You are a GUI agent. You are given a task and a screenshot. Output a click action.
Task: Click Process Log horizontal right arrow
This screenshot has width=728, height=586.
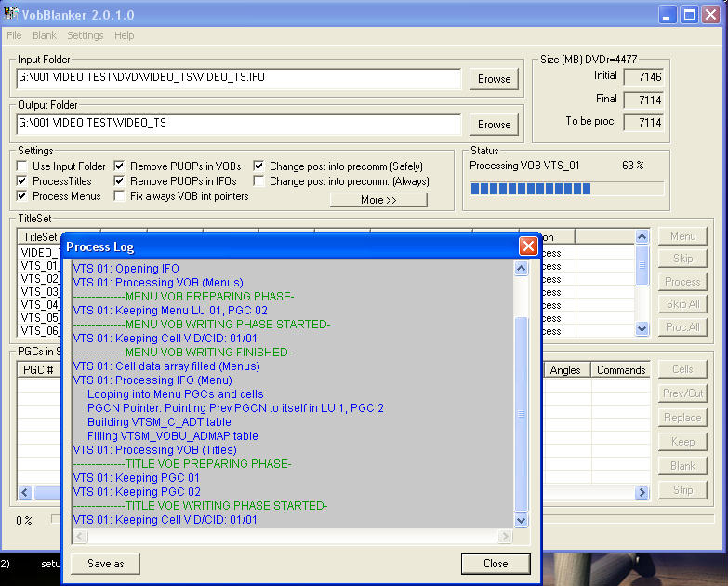coord(504,537)
